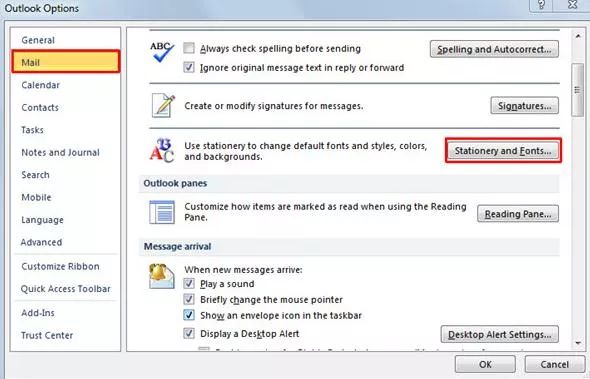Toggle Briefly change the mouse pointer
This screenshot has height=379, width=590.
pos(189,299)
